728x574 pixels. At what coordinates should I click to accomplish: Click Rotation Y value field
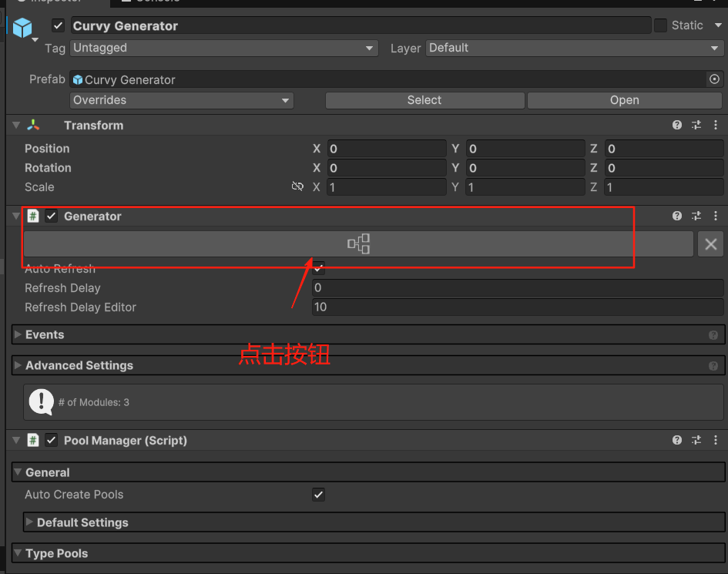pos(525,168)
